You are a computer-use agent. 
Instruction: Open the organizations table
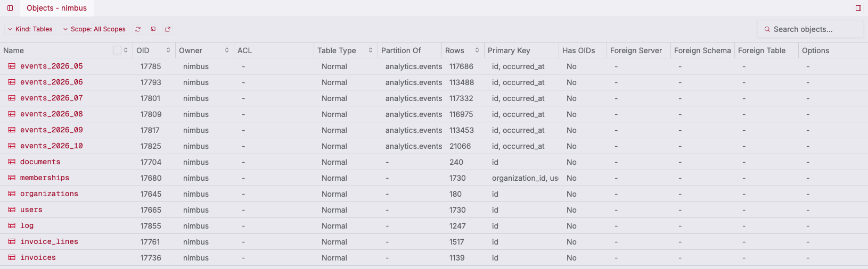(x=49, y=194)
